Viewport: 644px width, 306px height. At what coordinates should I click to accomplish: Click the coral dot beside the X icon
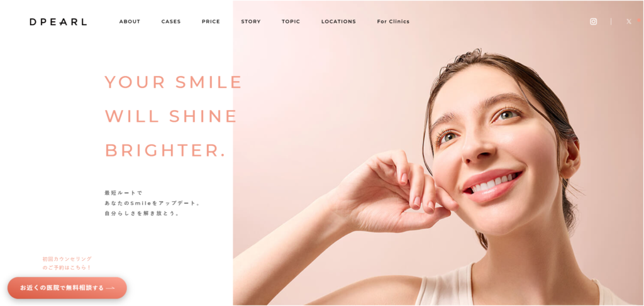[639, 19]
